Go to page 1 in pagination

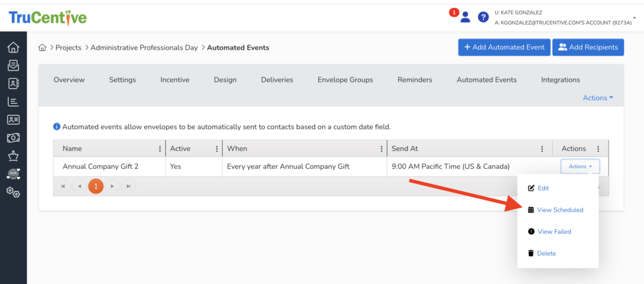pyautogui.click(x=96, y=186)
